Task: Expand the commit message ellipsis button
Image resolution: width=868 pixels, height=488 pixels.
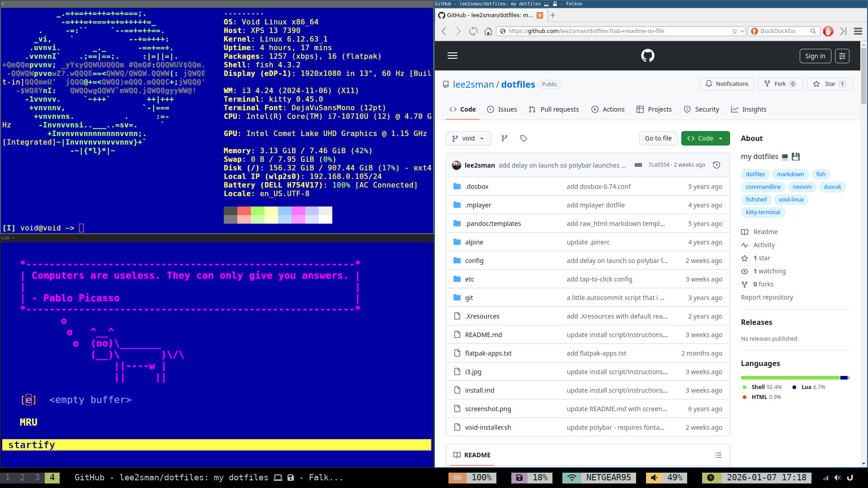Action: tap(638, 165)
